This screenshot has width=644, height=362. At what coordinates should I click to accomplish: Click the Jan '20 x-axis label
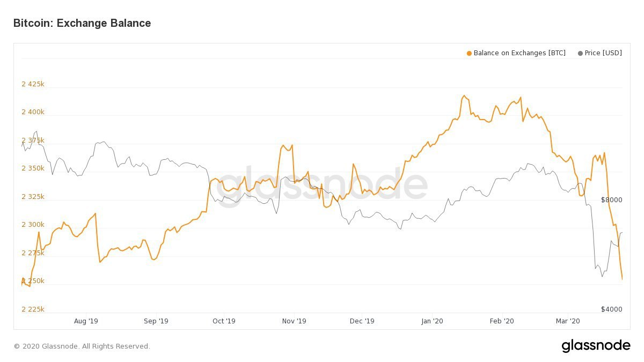click(x=433, y=321)
